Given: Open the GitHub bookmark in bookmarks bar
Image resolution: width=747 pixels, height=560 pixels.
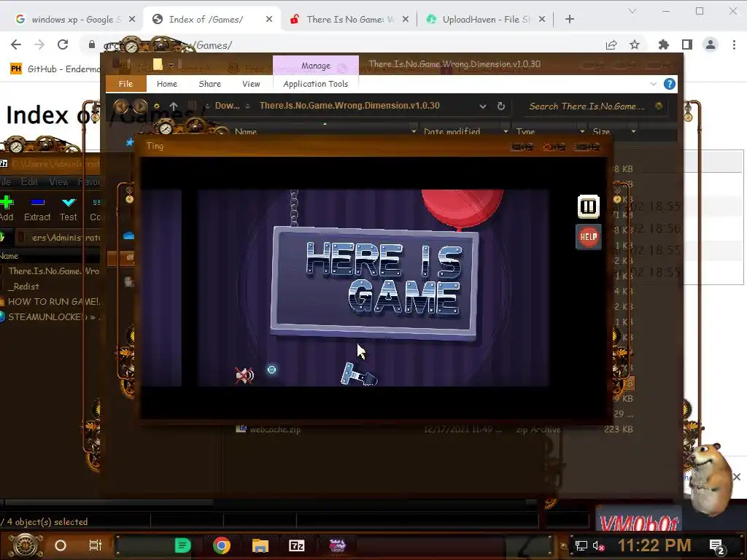Looking at the screenshot, I should tap(55, 69).
